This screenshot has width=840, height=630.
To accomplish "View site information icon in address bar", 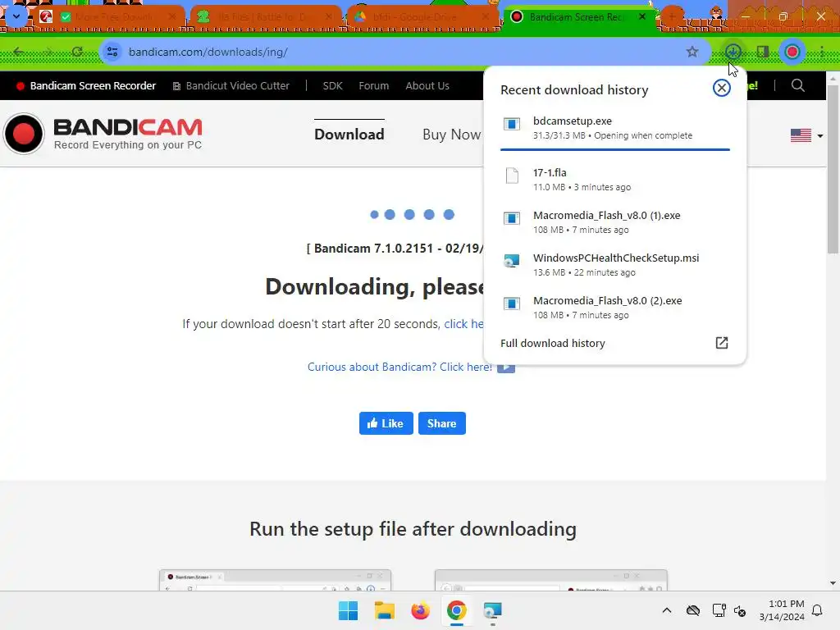I will point(112,52).
